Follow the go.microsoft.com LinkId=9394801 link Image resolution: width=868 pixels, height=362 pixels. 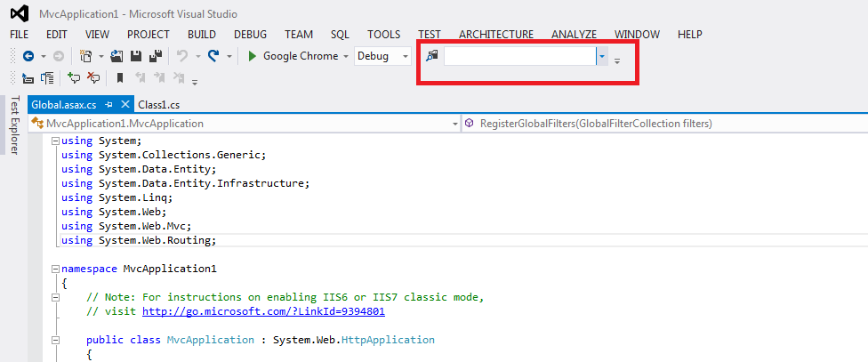263,311
